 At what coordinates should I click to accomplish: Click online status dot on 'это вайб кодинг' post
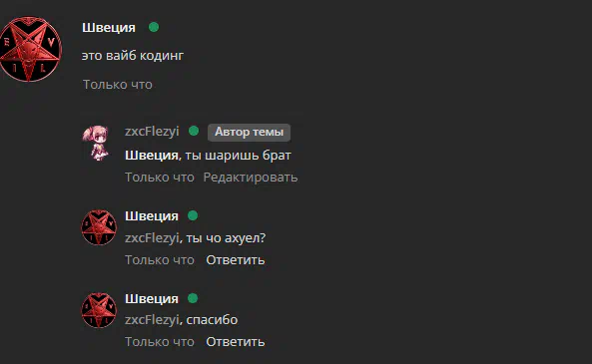[x=154, y=27]
